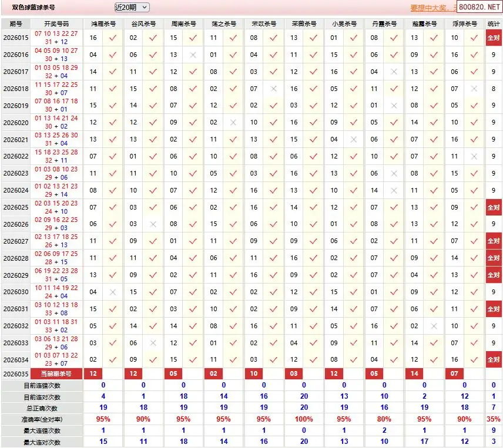
Task: Click check mark for 采薇 in period 2026034
Action: click(x=314, y=359)
